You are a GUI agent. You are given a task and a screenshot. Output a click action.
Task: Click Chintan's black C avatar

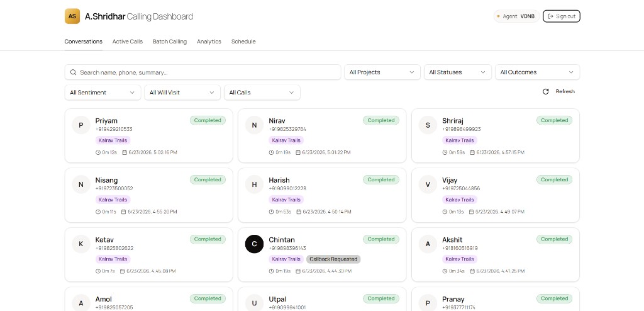coord(254,244)
